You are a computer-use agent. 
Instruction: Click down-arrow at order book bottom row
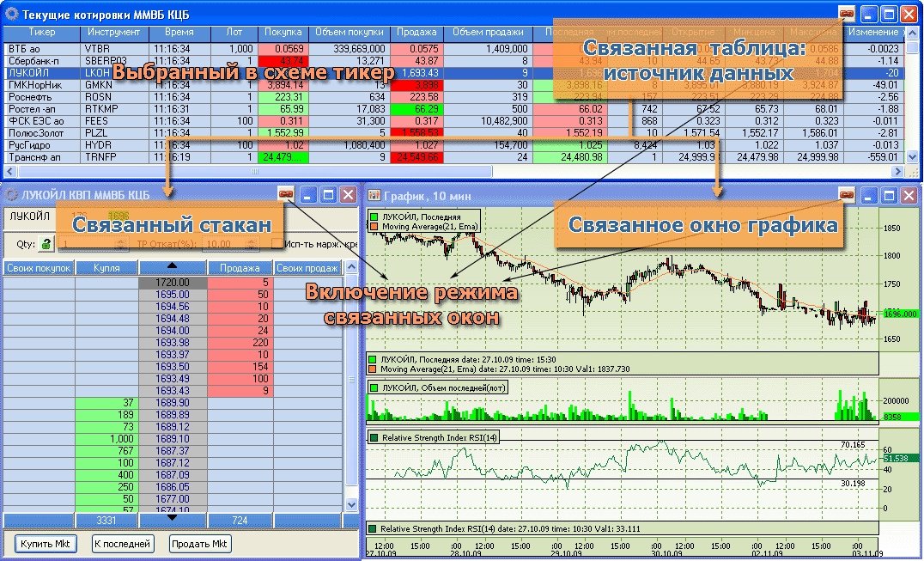tap(172, 518)
